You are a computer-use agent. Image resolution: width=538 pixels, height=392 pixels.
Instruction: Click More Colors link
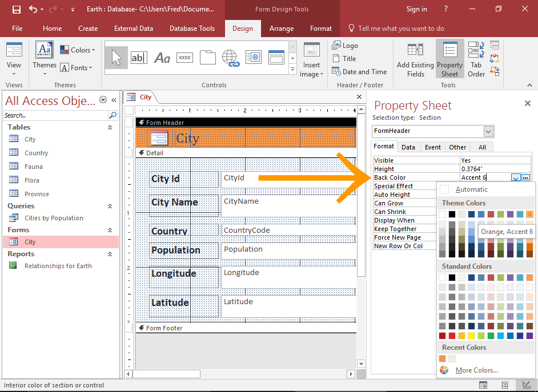pos(476,370)
